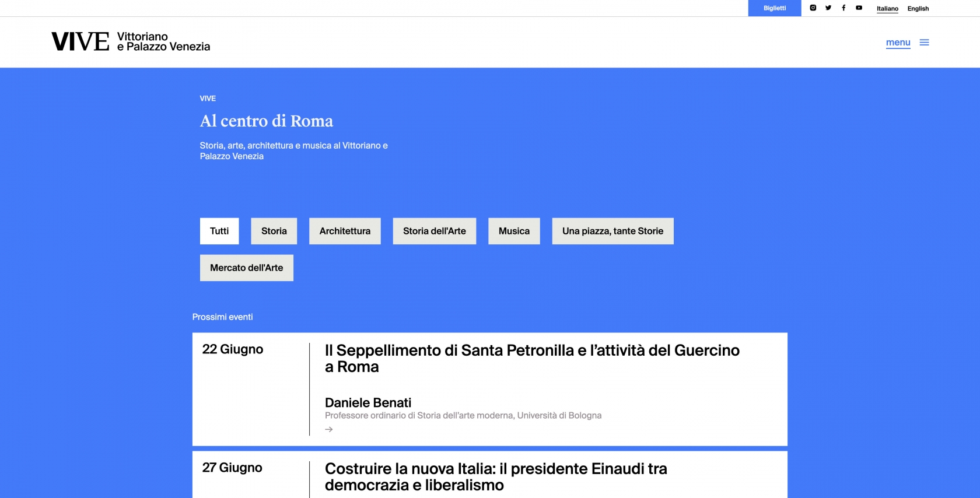Click the Prossimi eventi label
Screen dimensions: 980x498
222,317
